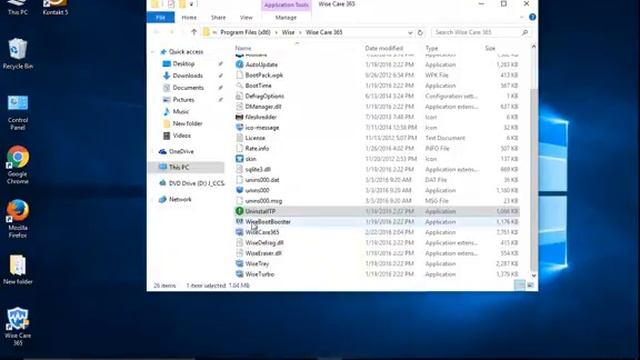Select Music in the navigation pane

pyautogui.click(x=180, y=111)
